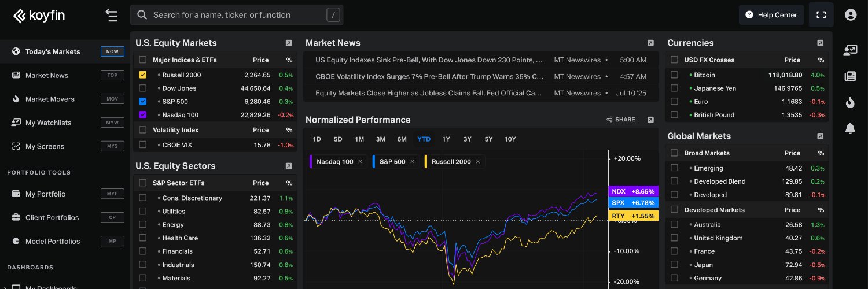This screenshot has height=289, width=868.
Task: Select the 6M time range
Action: pos(402,139)
